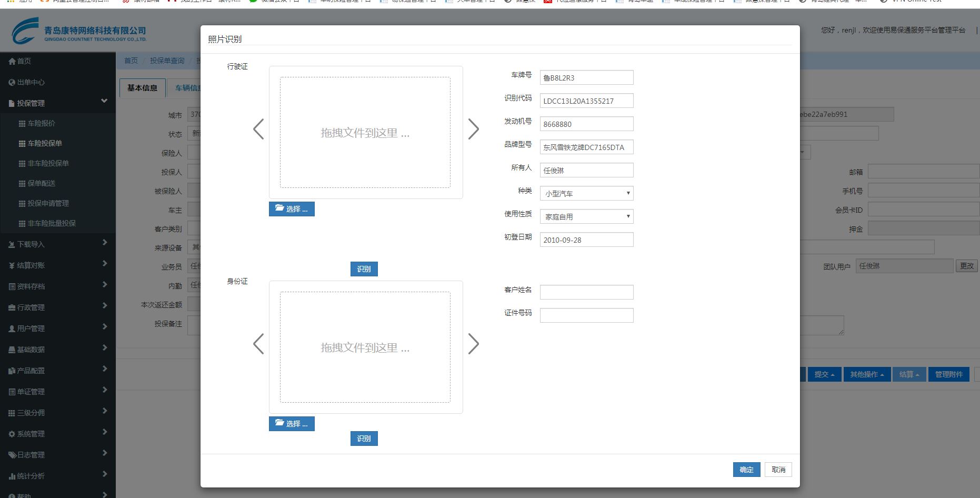The height and width of the screenshot is (498, 980).
Task: Click the grid icon beside 保单配送
Action: click(22, 183)
